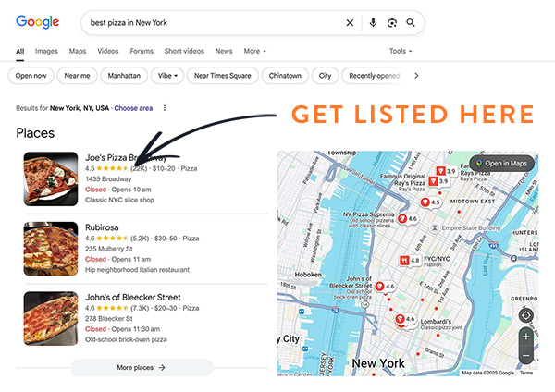This screenshot has width=555, height=392.
Task: Open Joe's Pizza Broadway pizza thumbnail
Action: pos(51,179)
